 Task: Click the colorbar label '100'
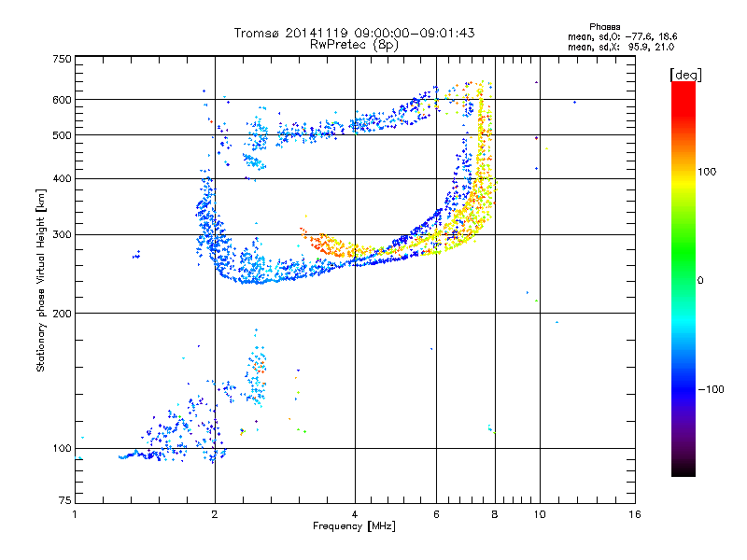[707, 172]
